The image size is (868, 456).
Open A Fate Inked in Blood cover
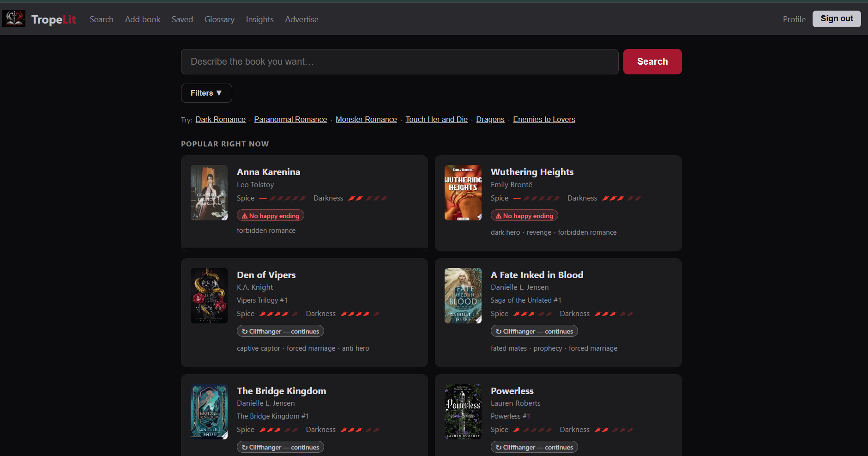(463, 296)
